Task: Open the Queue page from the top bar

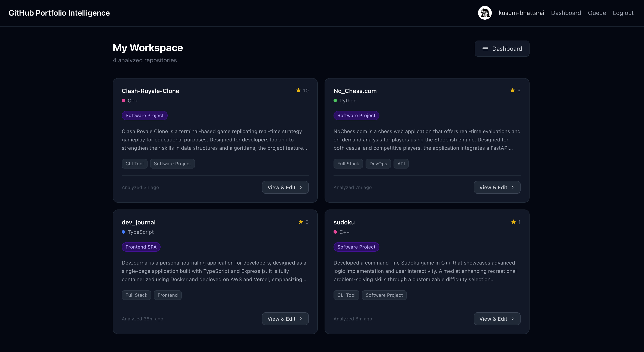Action: pos(597,13)
